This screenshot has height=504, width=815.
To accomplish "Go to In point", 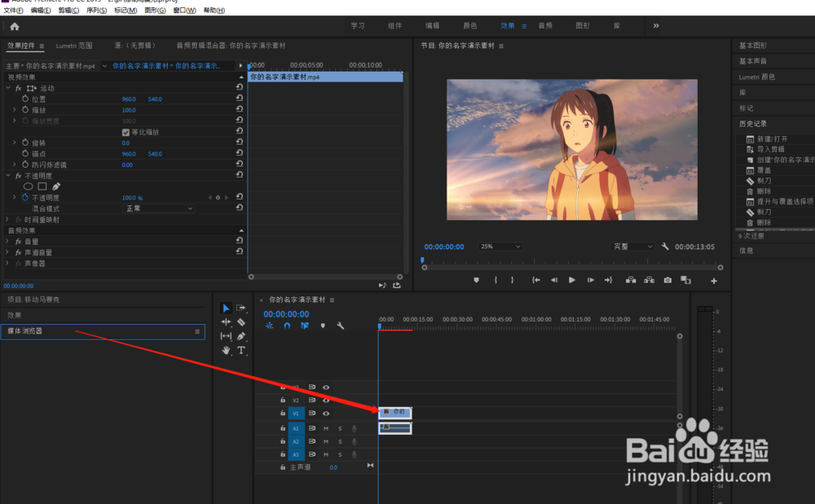I will point(535,280).
